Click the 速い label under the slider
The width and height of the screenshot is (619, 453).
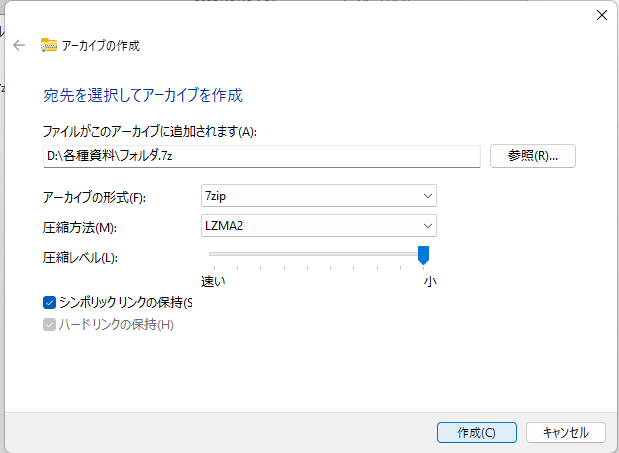pos(213,281)
